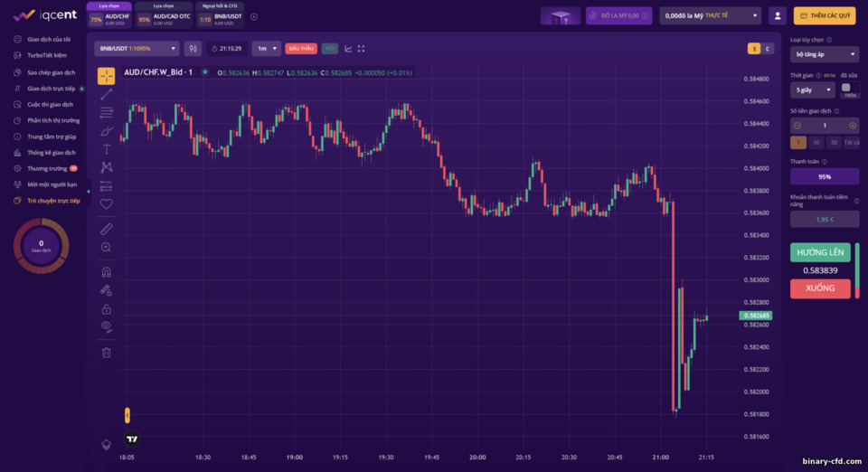
Task: Toggle the lock all drawings icon
Action: 107,308
